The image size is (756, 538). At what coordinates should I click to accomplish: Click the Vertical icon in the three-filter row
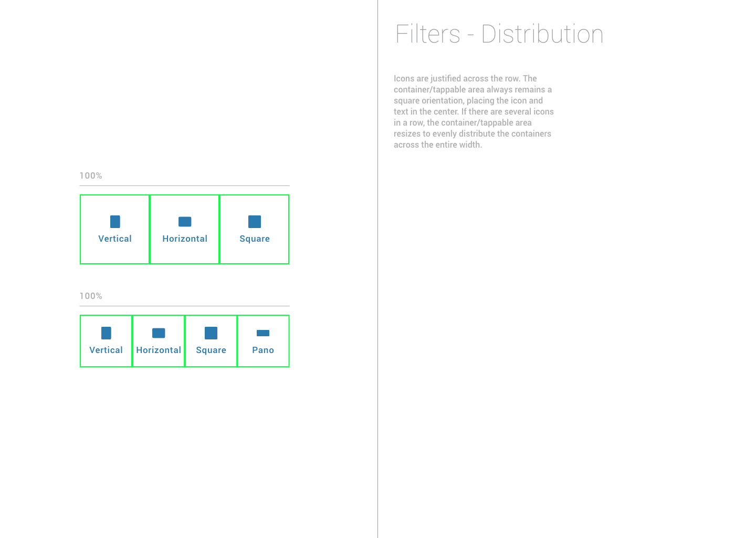pos(115,222)
